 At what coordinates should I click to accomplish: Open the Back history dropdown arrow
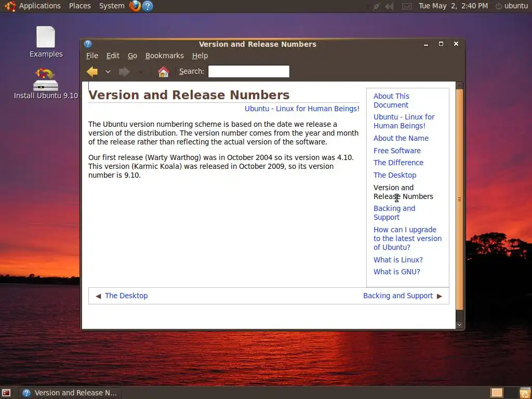108,72
